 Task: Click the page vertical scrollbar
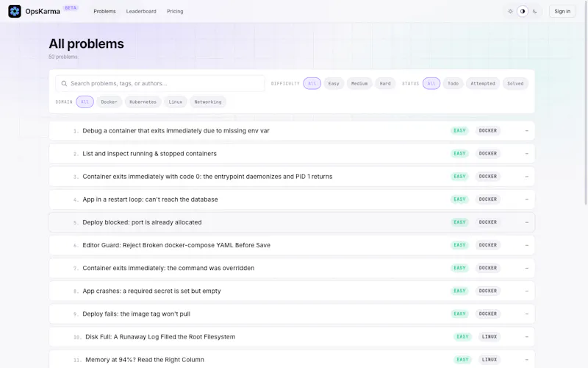coord(586,103)
